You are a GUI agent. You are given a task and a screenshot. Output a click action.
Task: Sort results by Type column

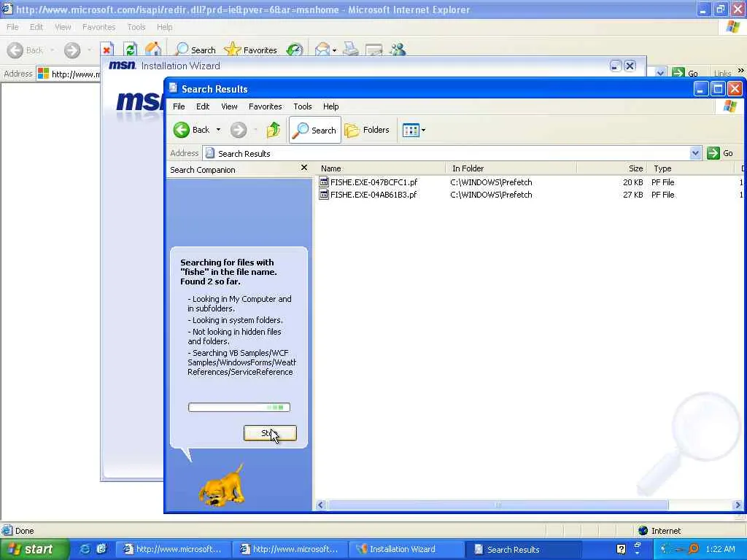coord(690,168)
